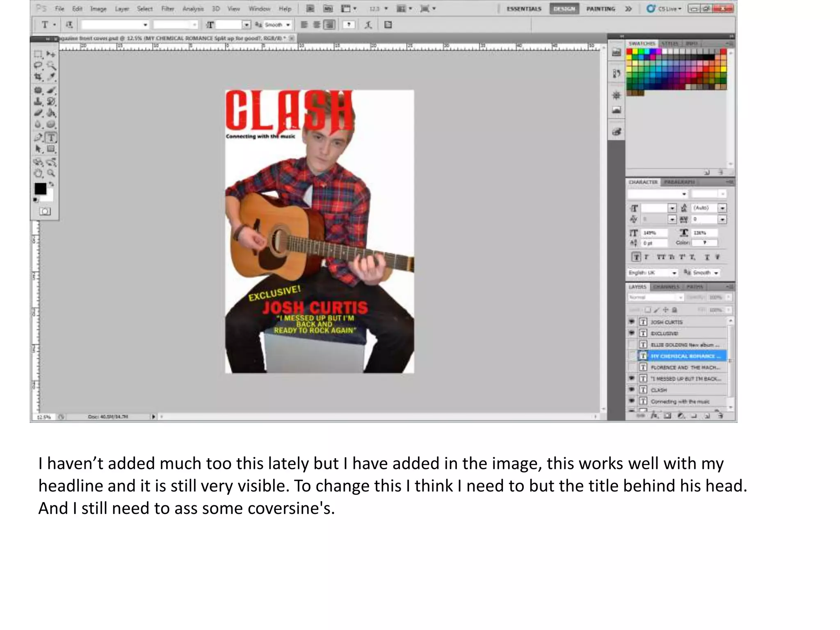Select the Move tool
Screen dimensions: 840x630
pyautogui.click(x=51, y=54)
